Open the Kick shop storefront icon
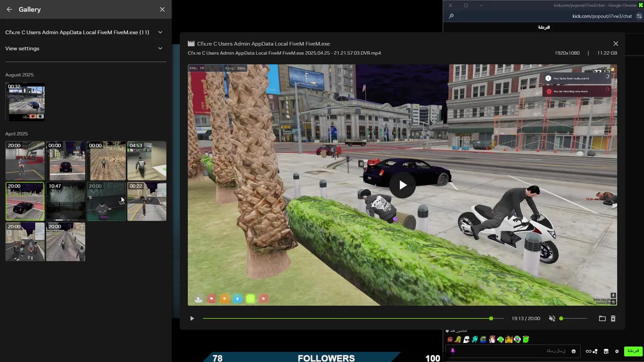644x362 pixels. point(606,351)
